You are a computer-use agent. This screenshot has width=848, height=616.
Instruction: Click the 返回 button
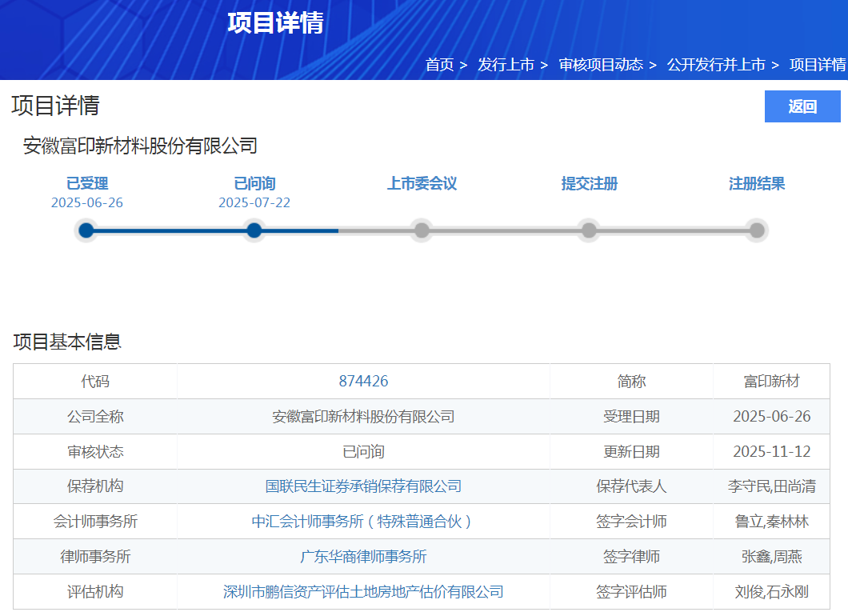(x=802, y=106)
